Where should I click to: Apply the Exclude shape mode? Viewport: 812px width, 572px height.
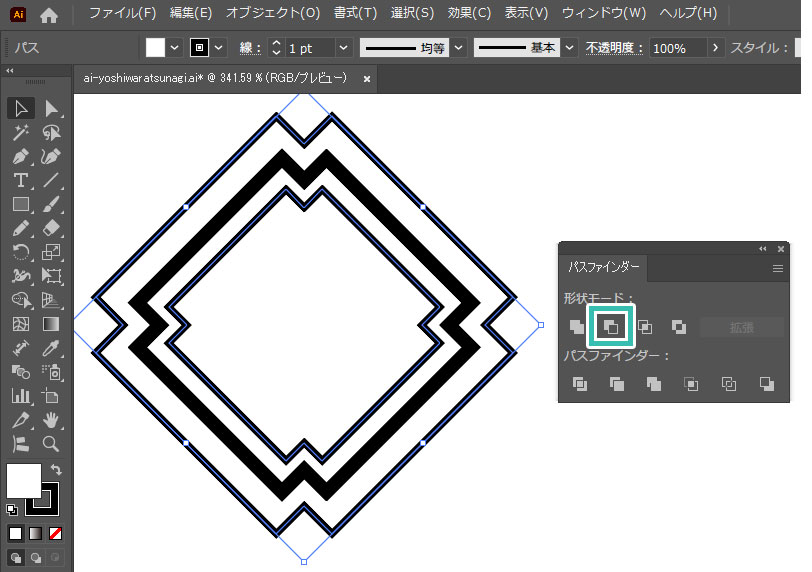pyautogui.click(x=679, y=326)
